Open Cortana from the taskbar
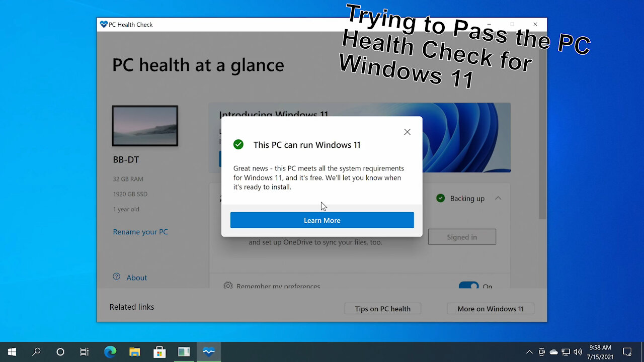The width and height of the screenshot is (644, 362). click(x=60, y=352)
